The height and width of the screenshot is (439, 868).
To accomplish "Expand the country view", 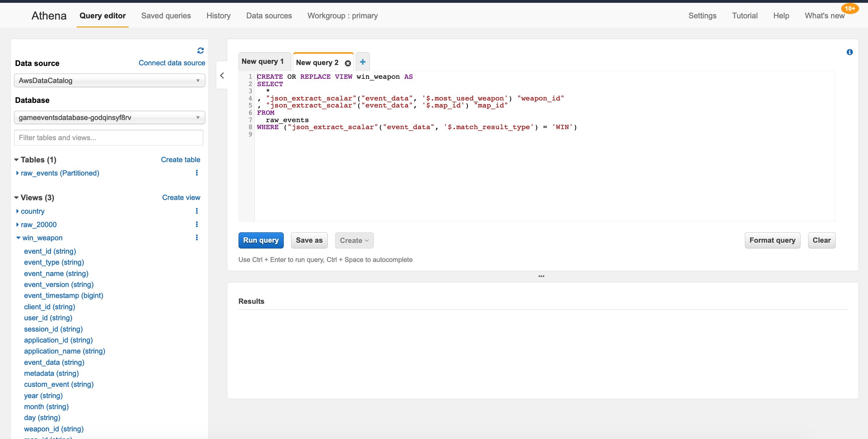I will point(17,211).
